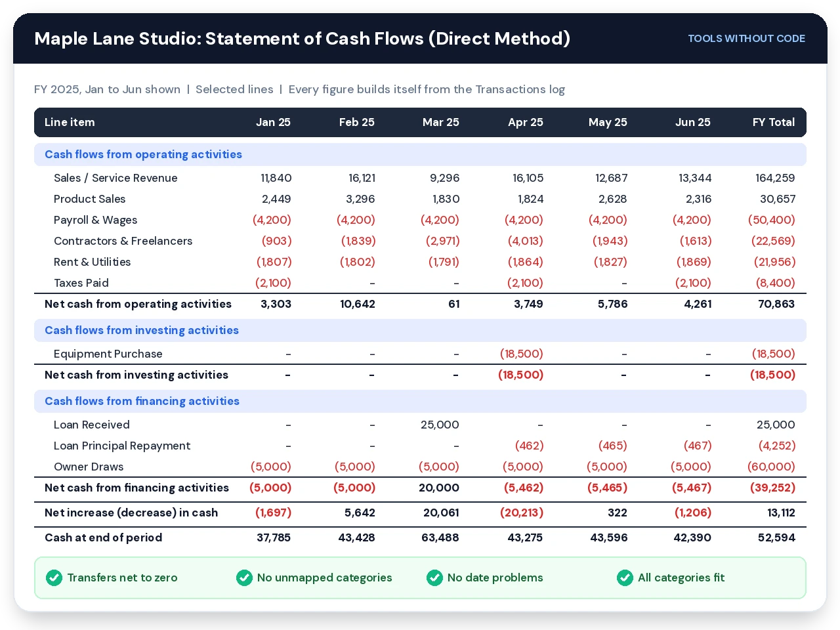
Task: Select the 52,594 FY cash at end value
Action: [x=776, y=537]
